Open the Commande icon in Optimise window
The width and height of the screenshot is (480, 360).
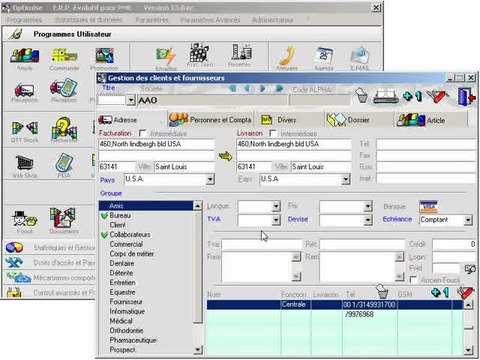click(64, 56)
